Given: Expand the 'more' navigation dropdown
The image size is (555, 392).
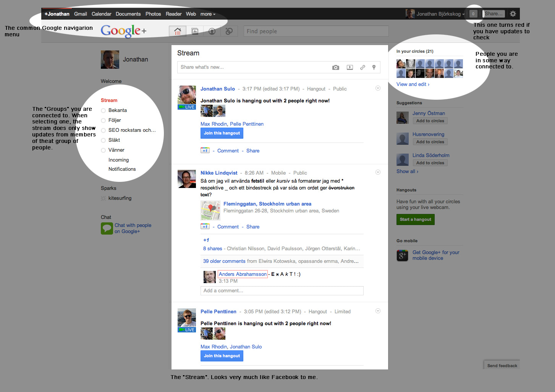Looking at the screenshot, I should click(208, 14).
